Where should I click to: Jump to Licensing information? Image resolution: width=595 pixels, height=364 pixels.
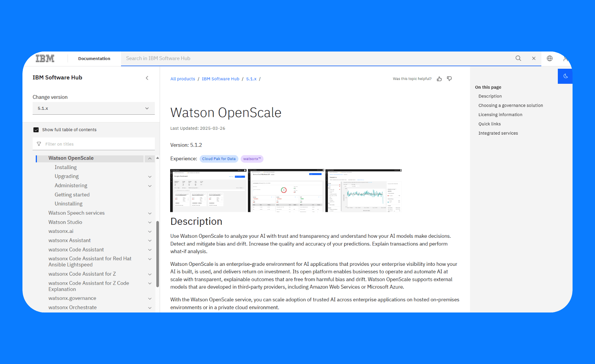tap(500, 115)
